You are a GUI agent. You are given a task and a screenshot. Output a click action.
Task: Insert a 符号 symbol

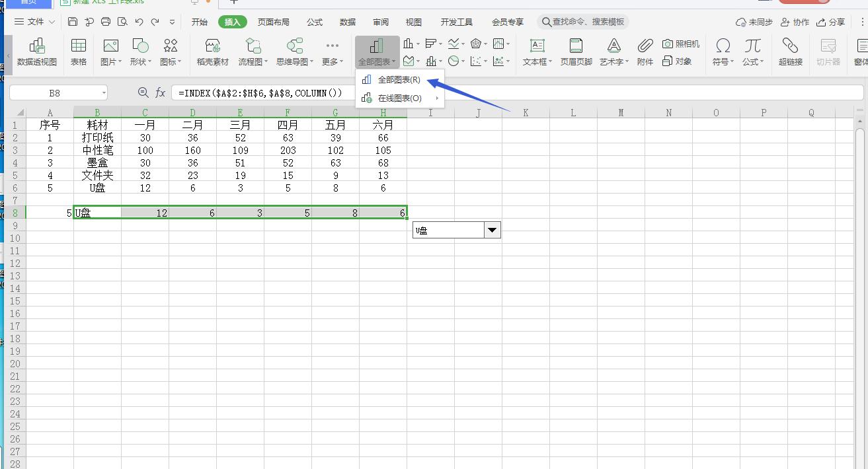pos(723,52)
